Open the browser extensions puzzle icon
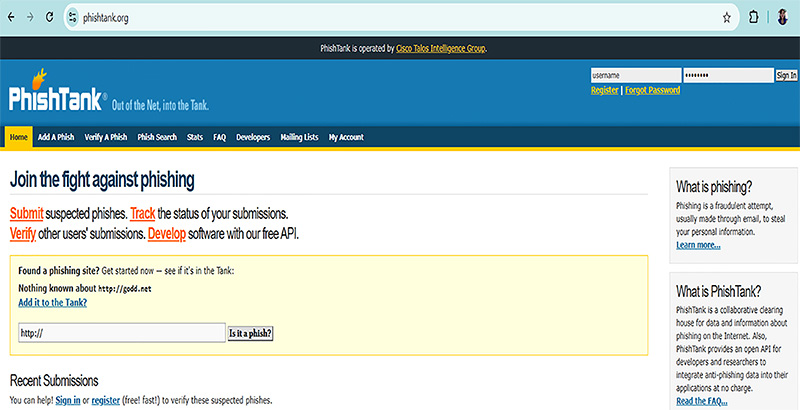This screenshot has width=800, height=410. click(x=753, y=17)
